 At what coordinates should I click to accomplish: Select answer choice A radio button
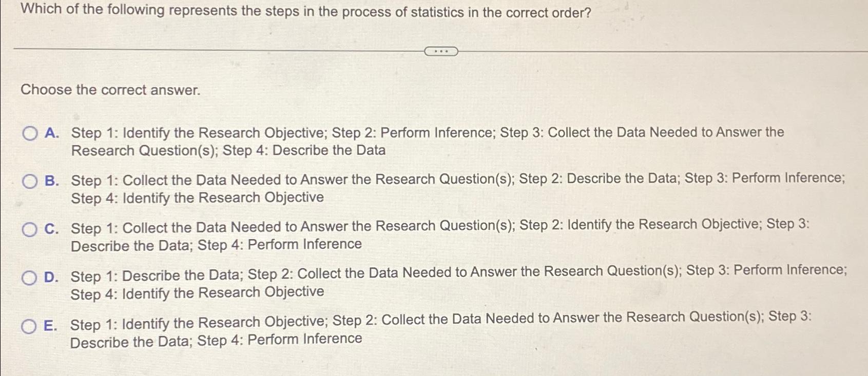(x=29, y=133)
